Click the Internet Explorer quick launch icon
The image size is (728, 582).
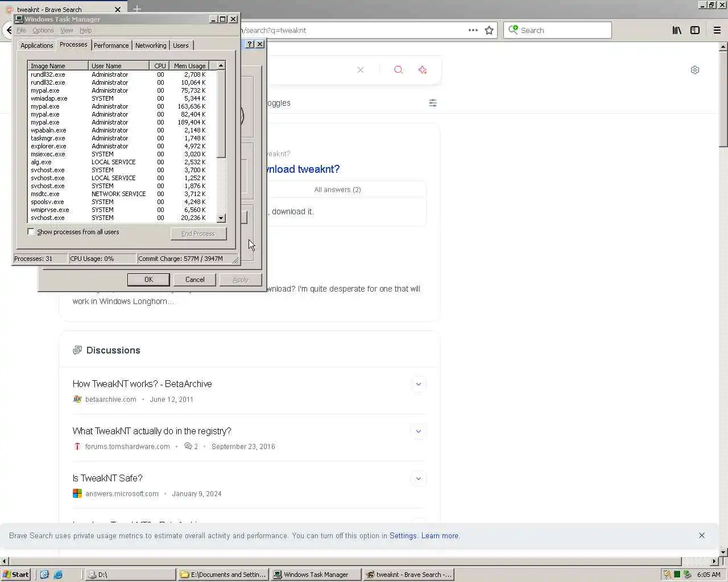(58, 575)
